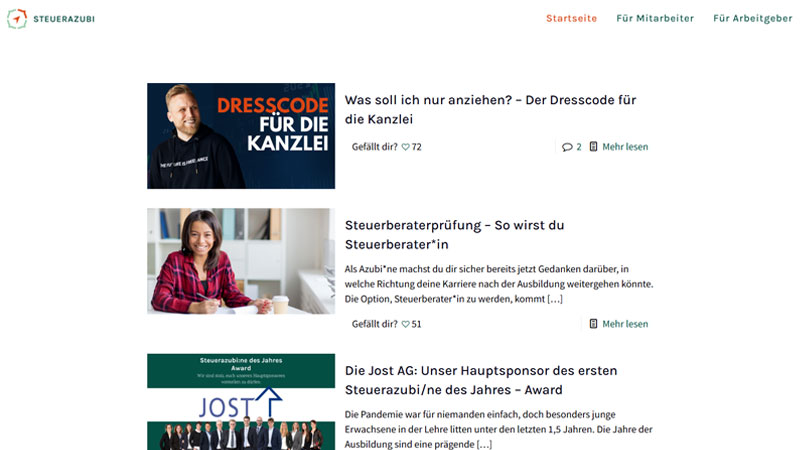Open Mehr lesen for Dresscode article
Screen dimensions: 800x450
tap(625, 147)
